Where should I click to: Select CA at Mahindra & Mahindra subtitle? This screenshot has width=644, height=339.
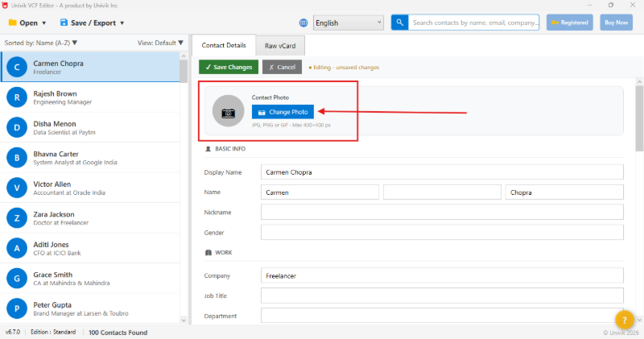72,283
